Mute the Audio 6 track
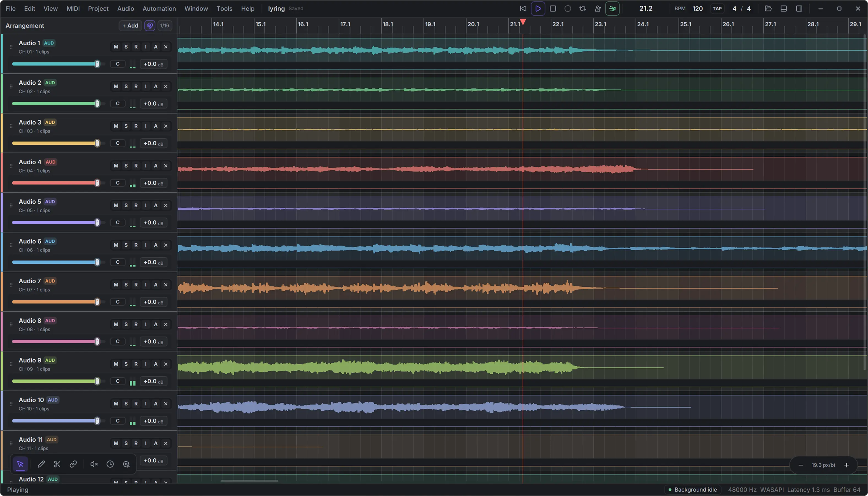The height and width of the screenshot is (496, 868). point(116,245)
